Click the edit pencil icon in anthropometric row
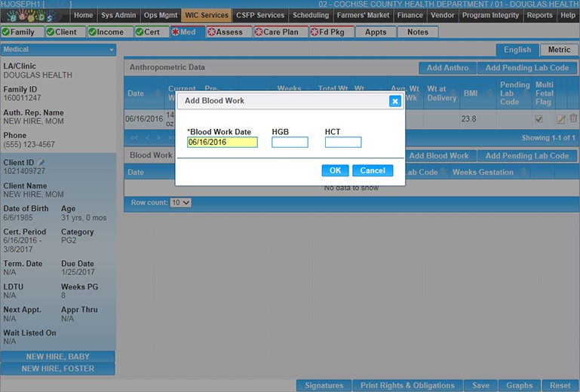Screen dimensions: 580x392 560,119
